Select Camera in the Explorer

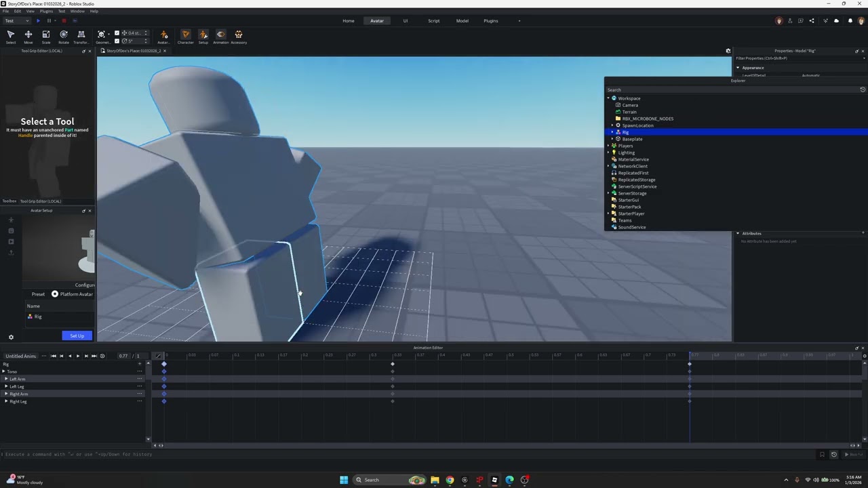coord(630,105)
